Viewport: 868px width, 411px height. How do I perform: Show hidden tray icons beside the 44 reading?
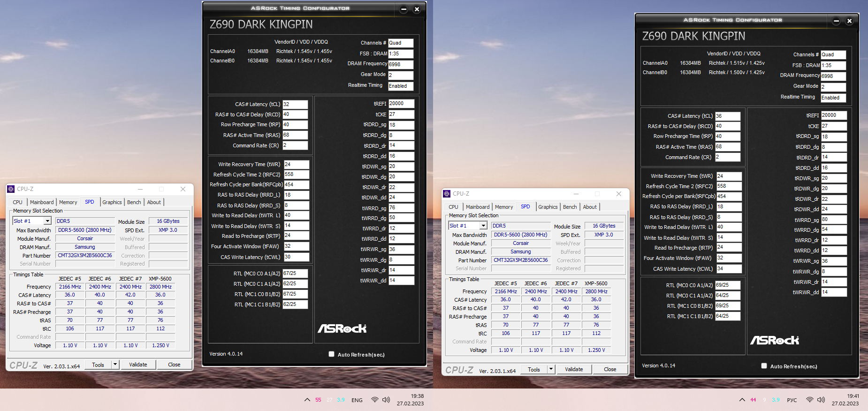pos(742,400)
